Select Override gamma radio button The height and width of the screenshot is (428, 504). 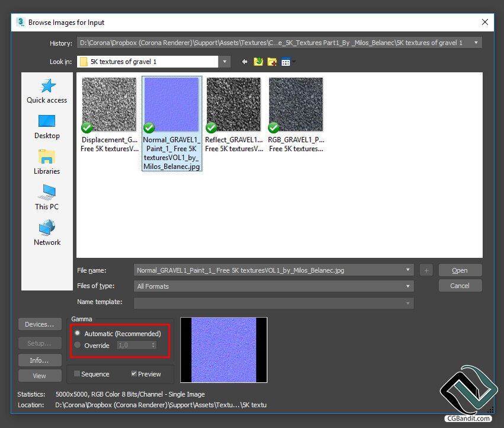click(78, 345)
